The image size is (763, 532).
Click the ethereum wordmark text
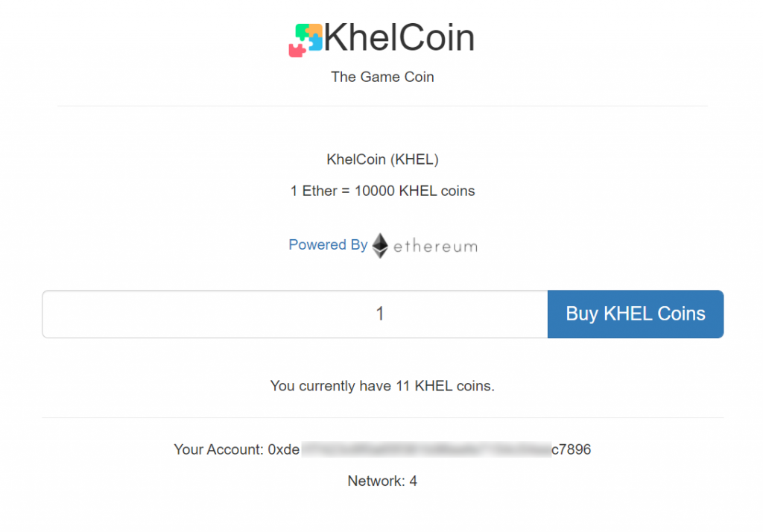click(435, 247)
